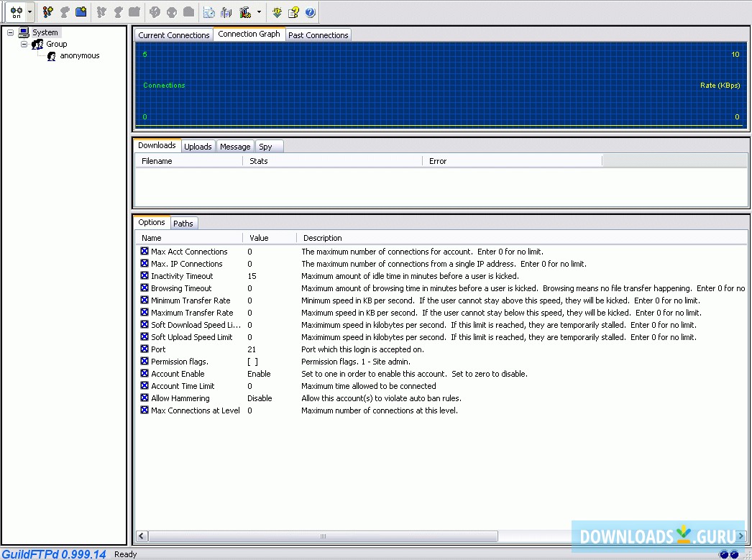This screenshot has width=752, height=560.
Task: Click the System computer icon in tree
Action: (x=24, y=32)
